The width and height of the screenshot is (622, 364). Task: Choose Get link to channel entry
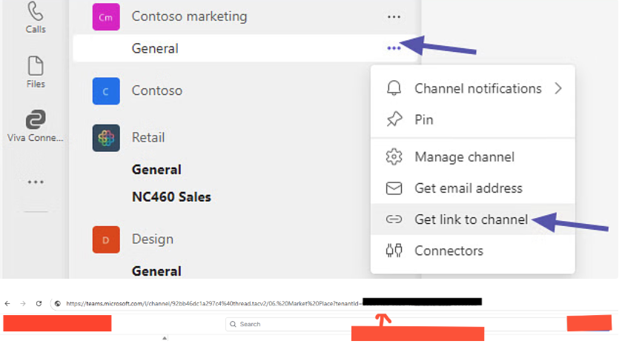(473, 219)
